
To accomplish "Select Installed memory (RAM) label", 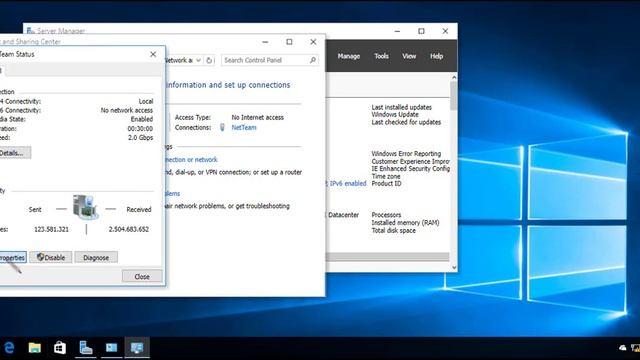I will point(405,222).
